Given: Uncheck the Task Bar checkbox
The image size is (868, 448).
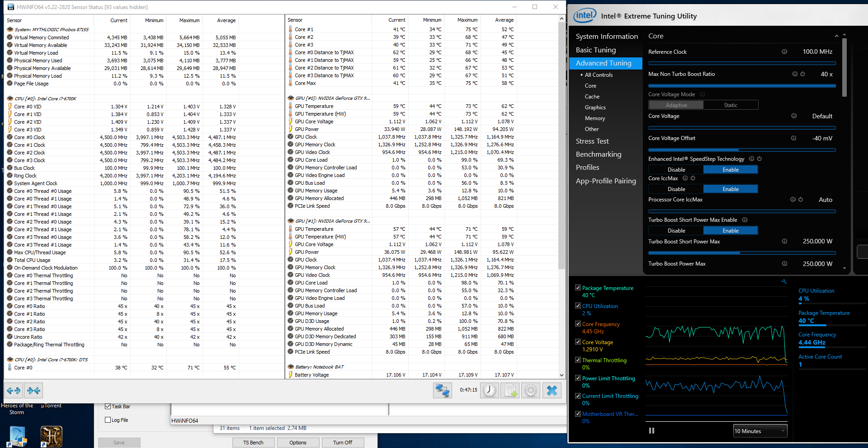Looking at the screenshot, I should [x=108, y=406].
